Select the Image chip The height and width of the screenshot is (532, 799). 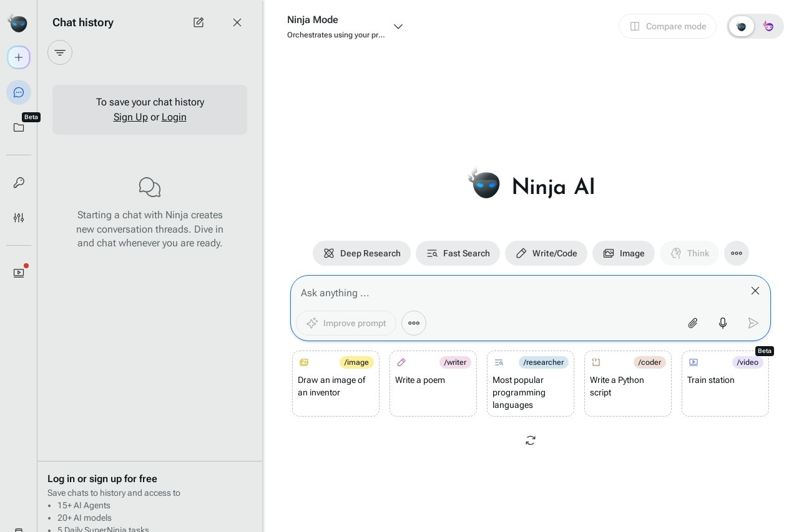click(624, 253)
